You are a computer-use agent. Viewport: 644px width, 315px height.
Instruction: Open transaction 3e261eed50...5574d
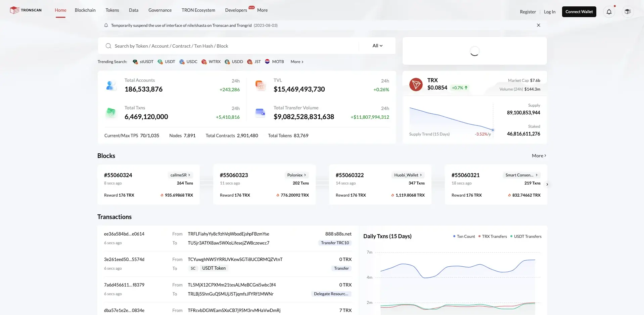[x=124, y=259]
